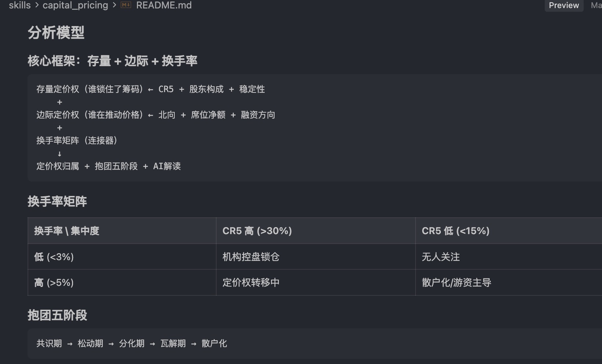
Task: Click the 核心框架 section heading
Action: (112, 61)
